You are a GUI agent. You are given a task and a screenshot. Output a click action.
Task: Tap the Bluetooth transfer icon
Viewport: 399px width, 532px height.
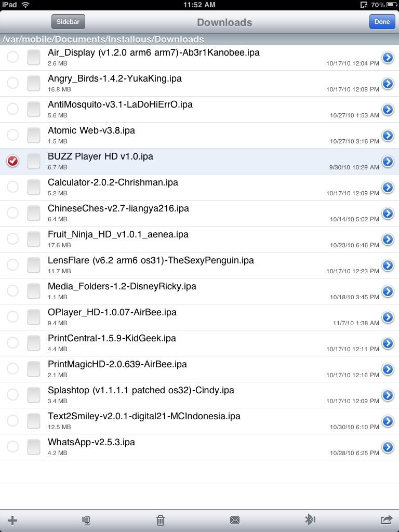(x=310, y=520)
